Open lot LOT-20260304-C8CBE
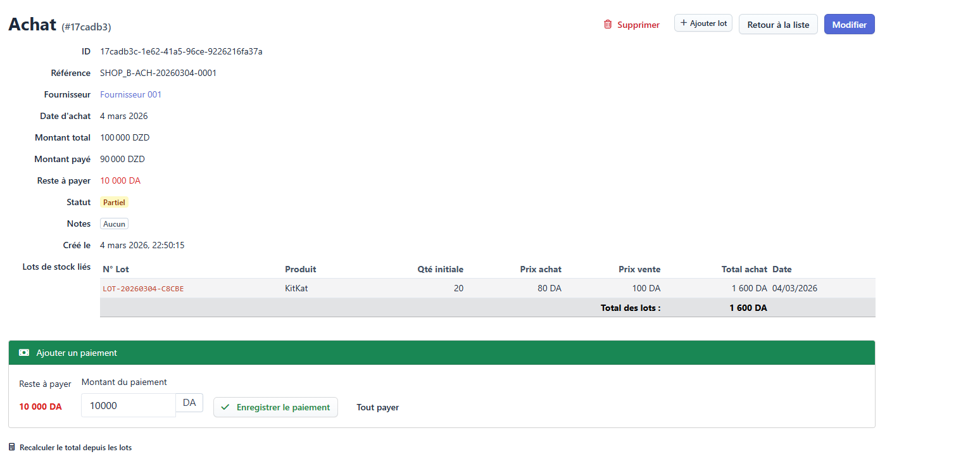This screenshot has width=980, height=454. pyautogui.click(x=143, y=289)
